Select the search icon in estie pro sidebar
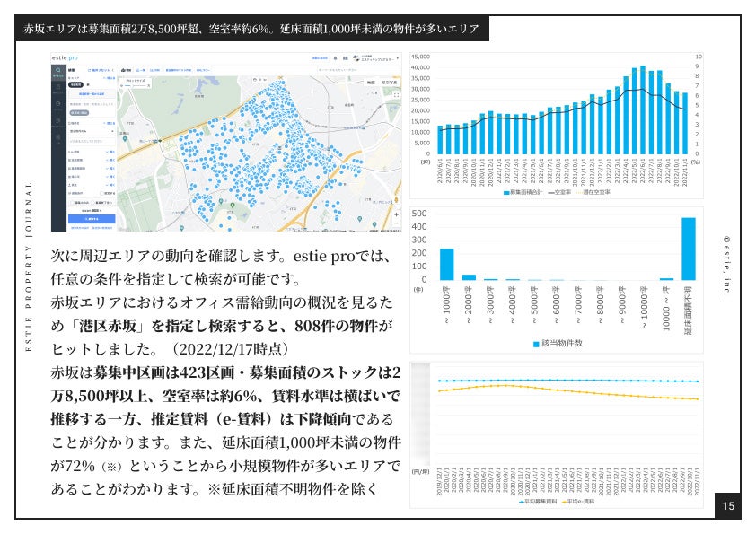 coord(57,68)
